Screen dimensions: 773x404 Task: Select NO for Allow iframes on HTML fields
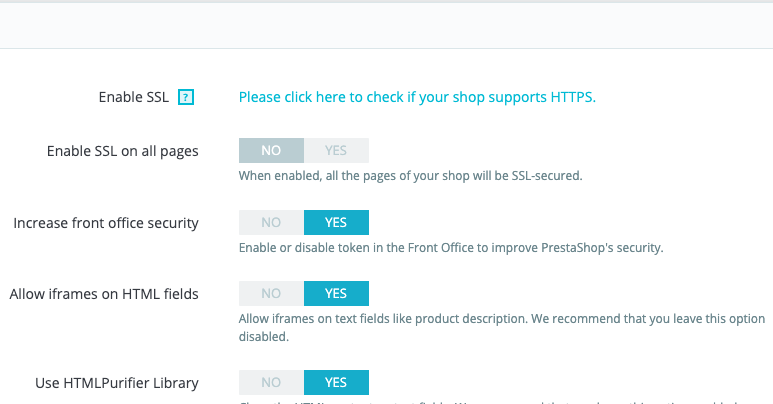point(271,293)
